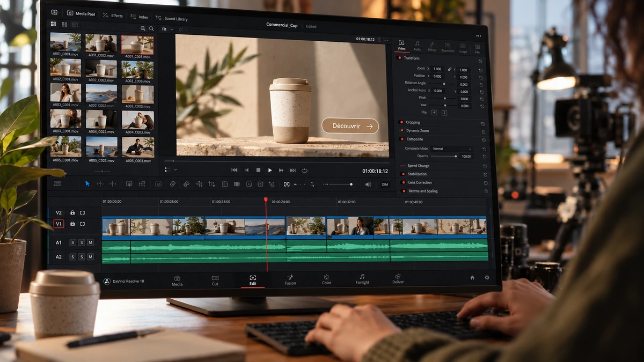Open the inspector Audio tab
Screen dimensions: 644x362
[x=417, y=46]
